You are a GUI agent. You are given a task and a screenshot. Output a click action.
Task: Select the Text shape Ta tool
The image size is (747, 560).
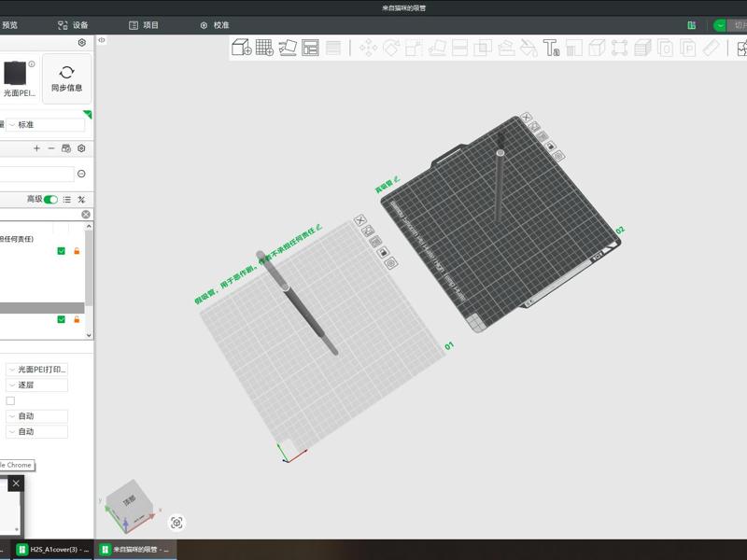[x=551, y=48]
